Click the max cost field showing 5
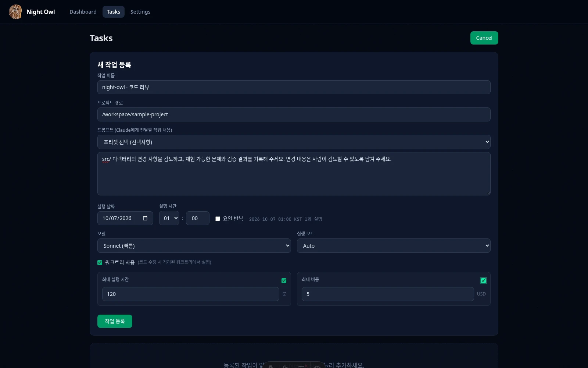Viewport: 588px width, 368px height. pyautogui.click(x=388, y=294)
